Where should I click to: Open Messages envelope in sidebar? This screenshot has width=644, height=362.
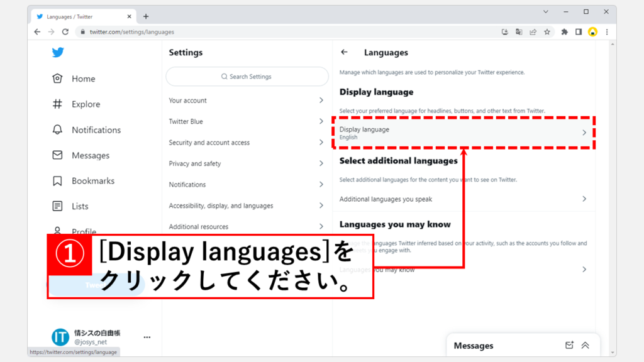coord(58,155)
